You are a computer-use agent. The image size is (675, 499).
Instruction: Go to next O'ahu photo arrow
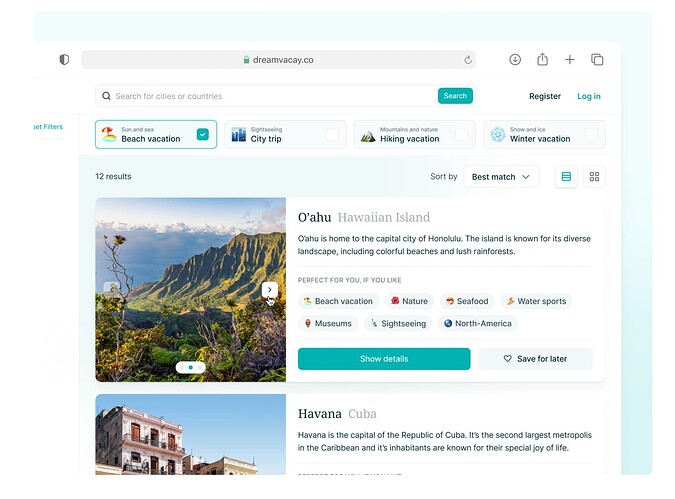click(269, 290)
